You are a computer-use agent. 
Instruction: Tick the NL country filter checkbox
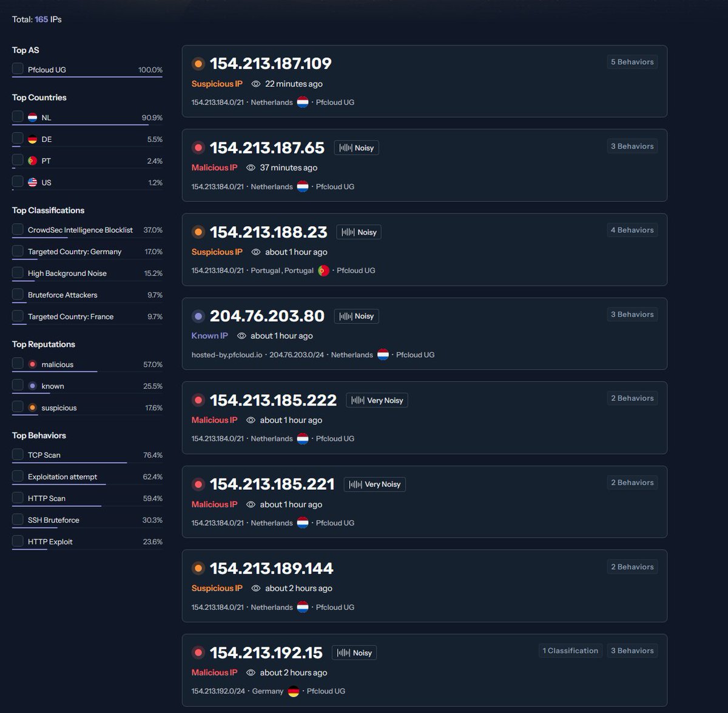pos(18,116)
